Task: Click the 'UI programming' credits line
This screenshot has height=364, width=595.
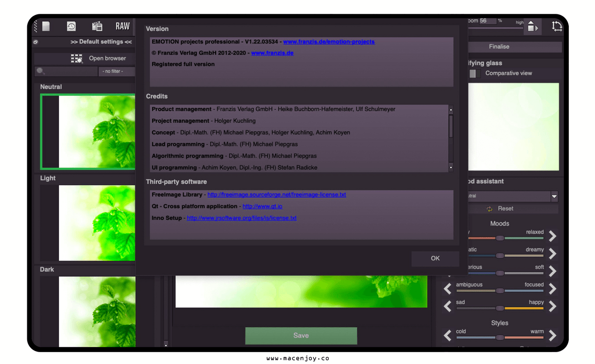Action: point(235,168)
